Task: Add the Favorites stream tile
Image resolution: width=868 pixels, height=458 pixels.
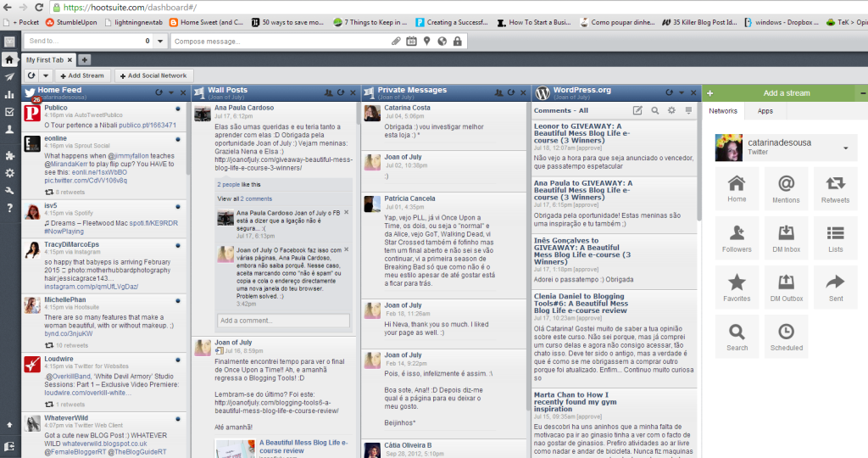Action: (737, 287)
